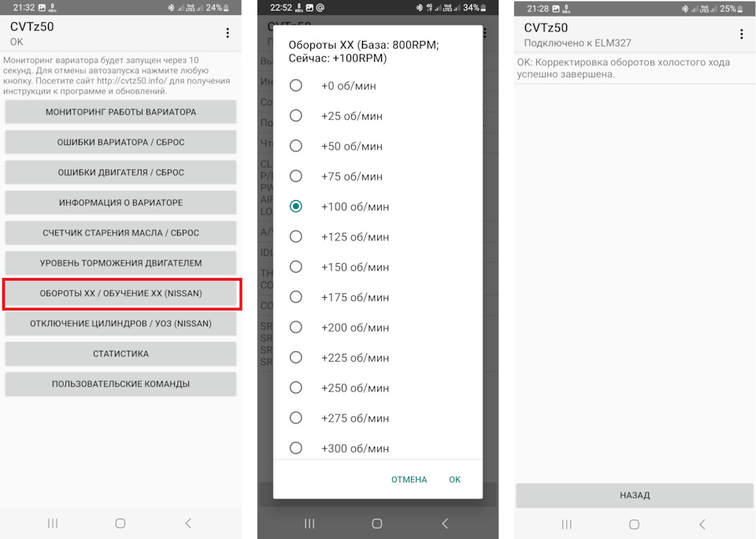The image size is (756, 539).
Task: Open ПОЛЬЗОВАТЕЛЬСКИЕ КОМАНДЫ
Action: point(120,384)
